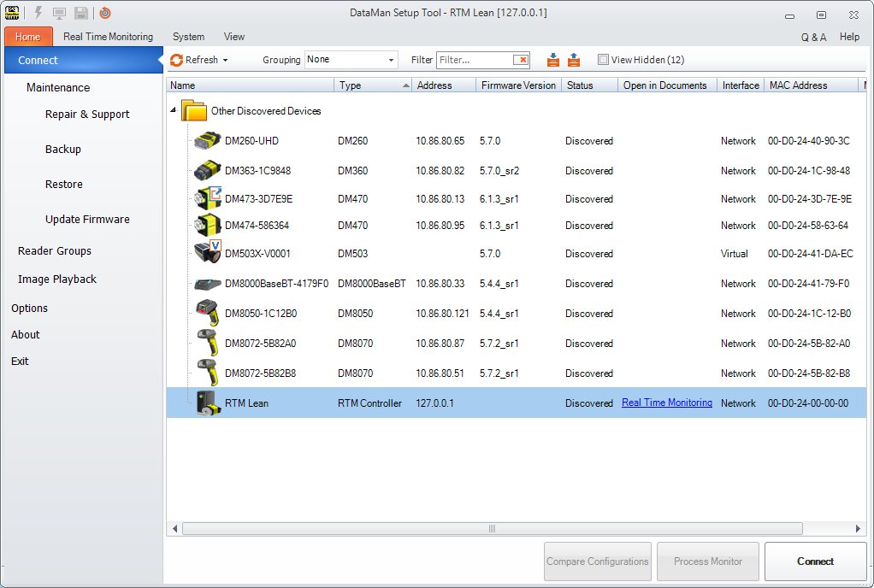
Task: Enable the View Hidden checkbox
Action: tap(603, 60)
